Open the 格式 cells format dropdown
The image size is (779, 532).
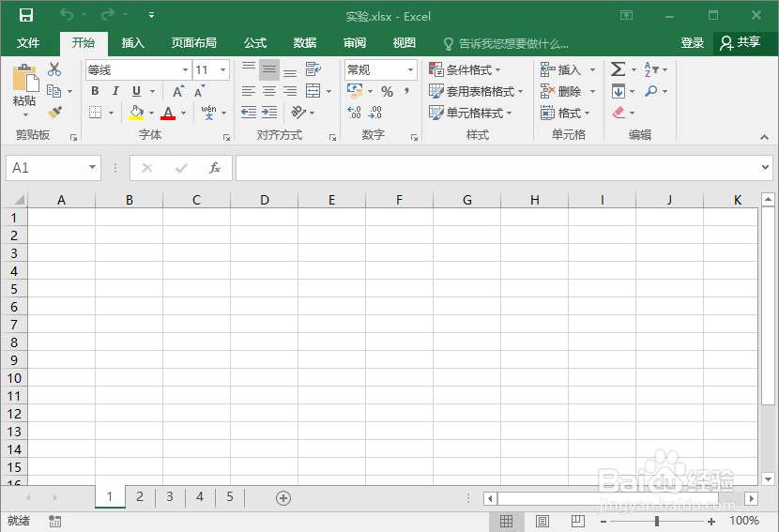pos(565,113)
